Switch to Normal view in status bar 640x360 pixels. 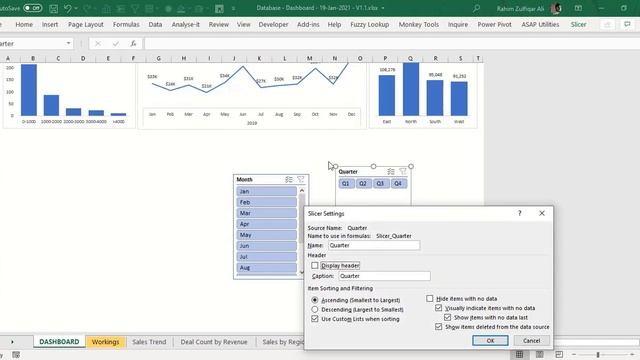click(519, 354)
